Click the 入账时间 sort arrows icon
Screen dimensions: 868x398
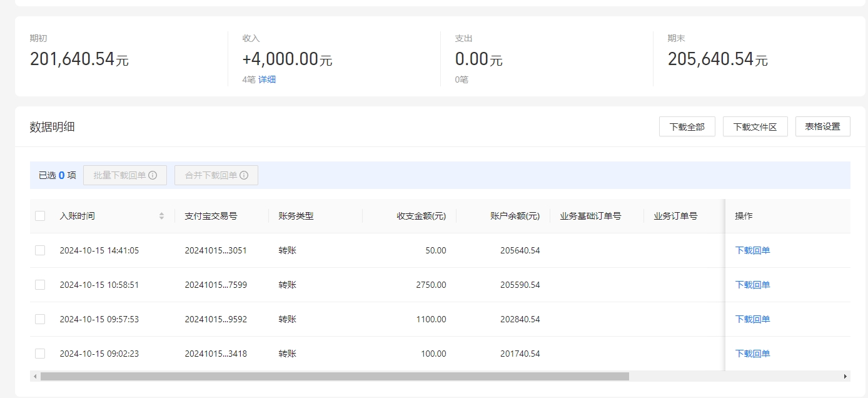(x=161, y=216)
